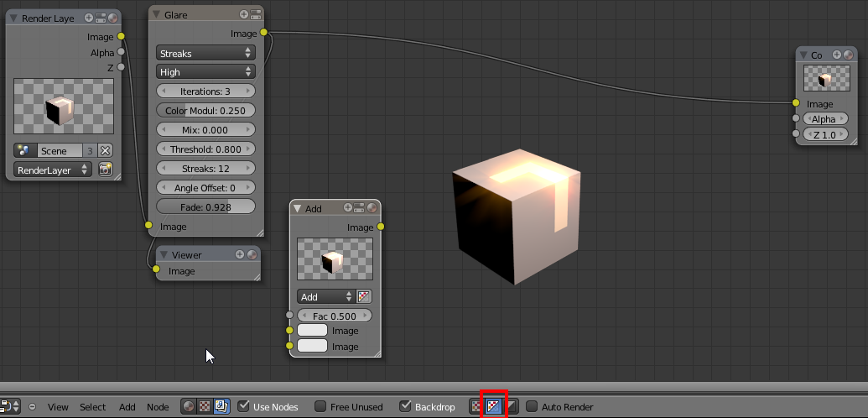Collapse the Render Layers node triangle
The image size is (868, 418).
coord(14,18)
